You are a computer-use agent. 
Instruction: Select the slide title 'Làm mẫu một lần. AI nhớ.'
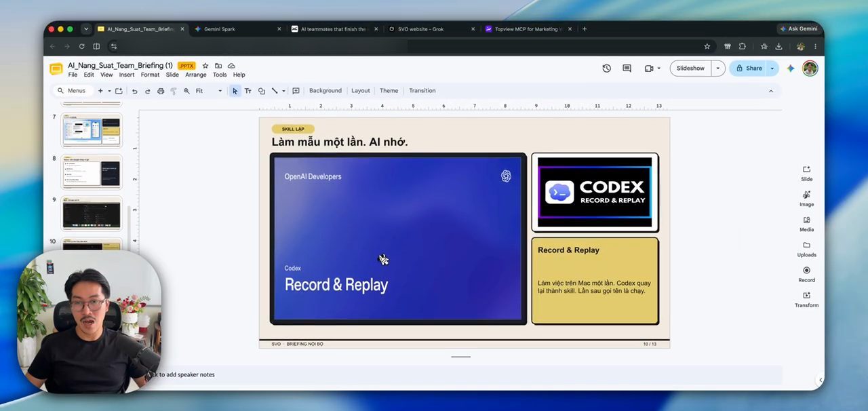pyautogui.click(x=339, y=142)
